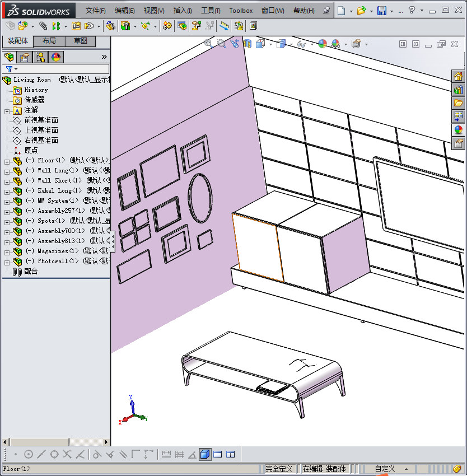
Task: Click the 自定义 status bar button
Action: [385, 469]
